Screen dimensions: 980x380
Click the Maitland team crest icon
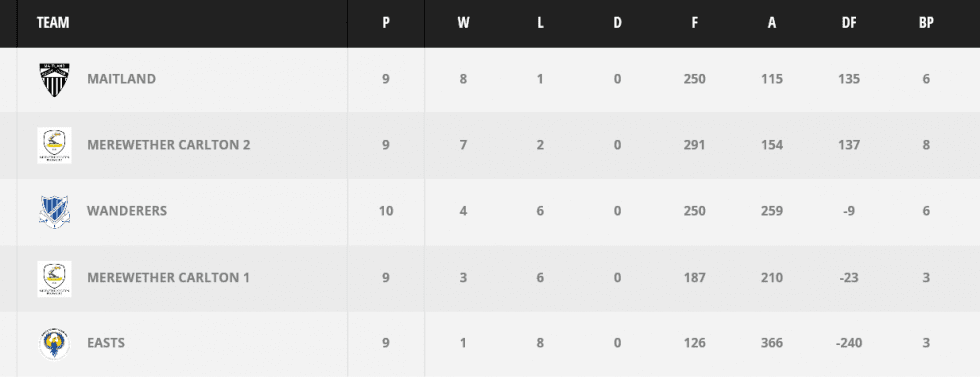click(54, 79)
